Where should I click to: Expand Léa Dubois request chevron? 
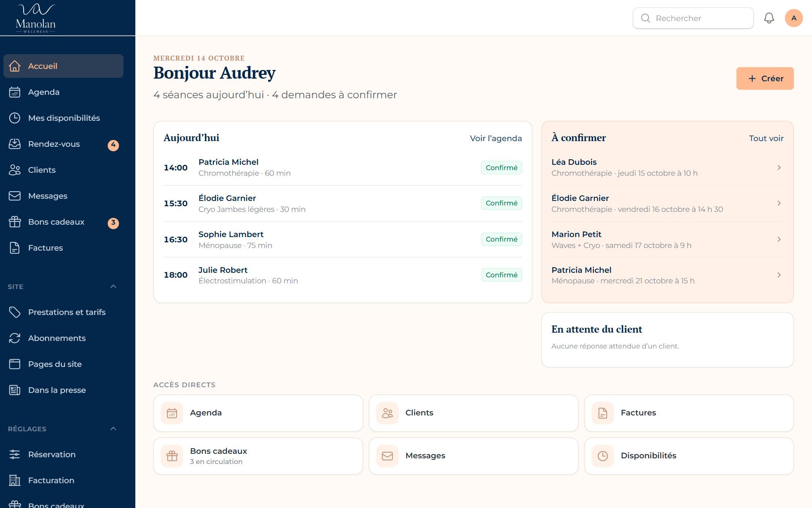pyautogui.click(x=779, y=167)
